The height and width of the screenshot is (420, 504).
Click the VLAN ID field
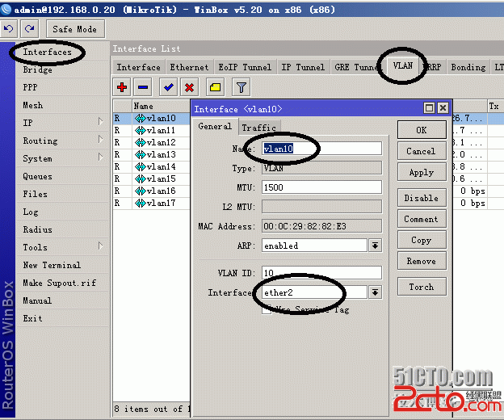(321, 273)
